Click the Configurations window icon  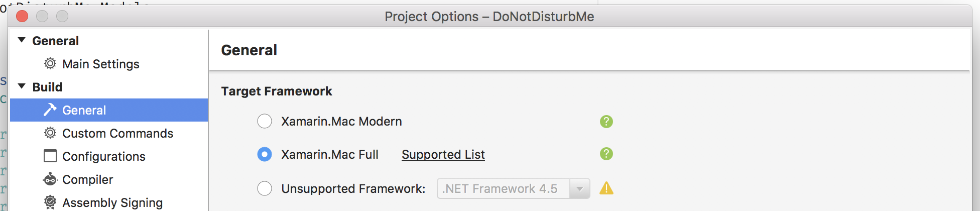coord(50,156)
